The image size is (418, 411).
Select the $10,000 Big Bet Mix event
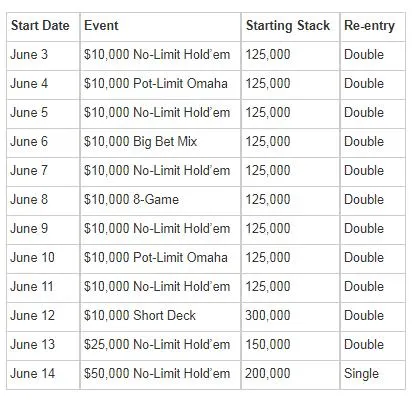160,143
